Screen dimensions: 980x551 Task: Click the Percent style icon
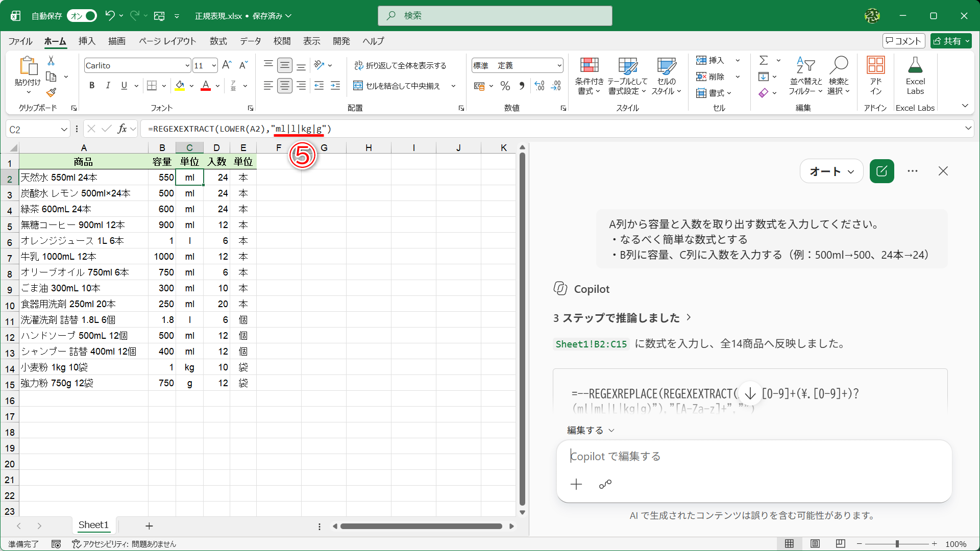[x=505, y=86]
